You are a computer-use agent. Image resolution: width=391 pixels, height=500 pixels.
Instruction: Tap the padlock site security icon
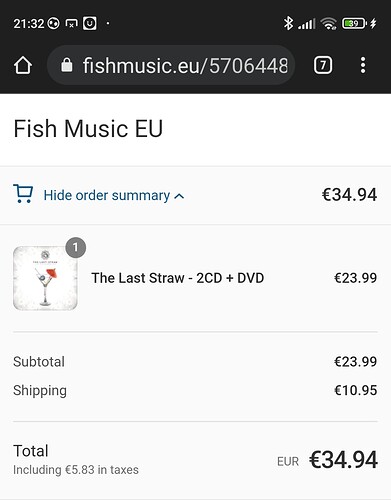pyautogui.click(x=67, y=65)
